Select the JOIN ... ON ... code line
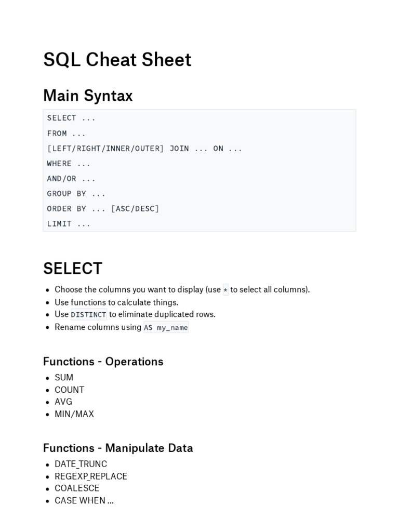Image resolution: width=399 pixels, height=532 pixels. 144,149
